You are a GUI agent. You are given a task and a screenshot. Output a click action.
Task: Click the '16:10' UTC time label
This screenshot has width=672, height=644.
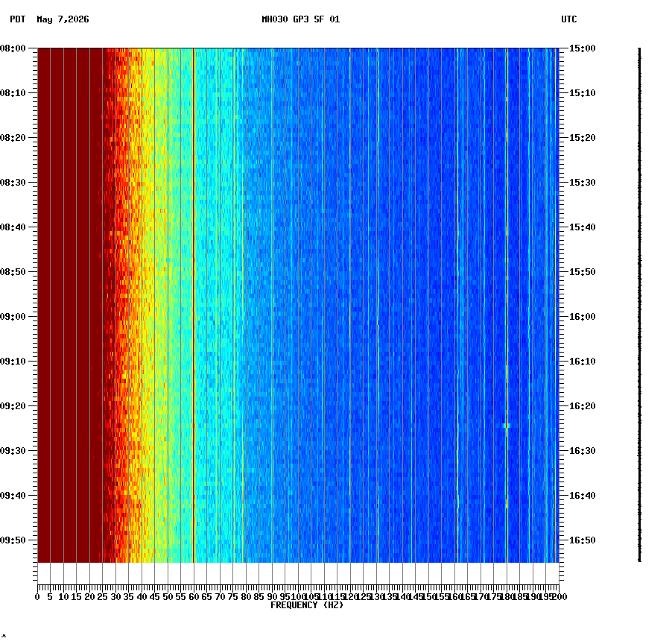pos(583,362)
